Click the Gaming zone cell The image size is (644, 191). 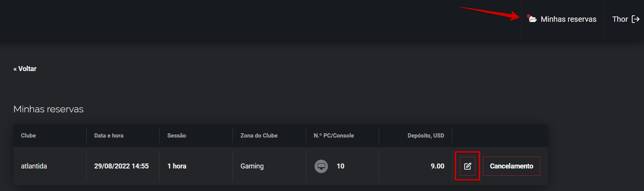pos(252,166)
